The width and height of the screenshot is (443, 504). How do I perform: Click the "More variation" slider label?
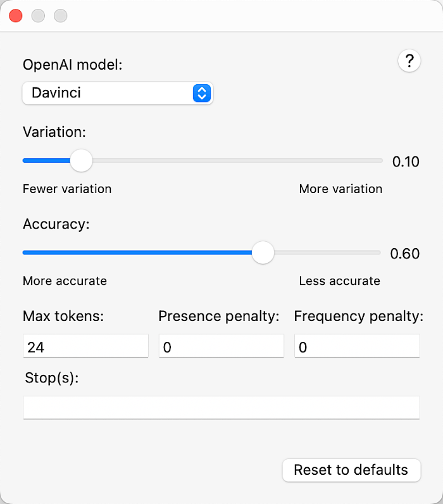pos(340,189)
